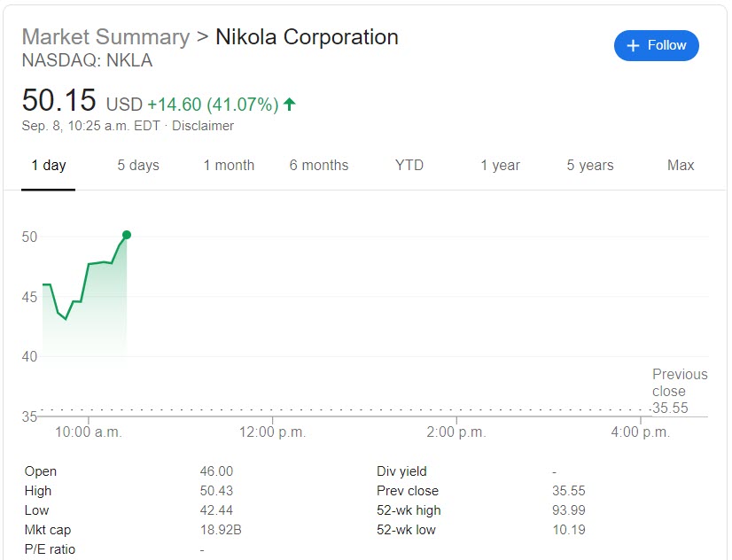Image resolution: width=732 pixels, height=560 pixels.
Task: Click the Mkt cap value 18.92B
Action: [219, 530]
